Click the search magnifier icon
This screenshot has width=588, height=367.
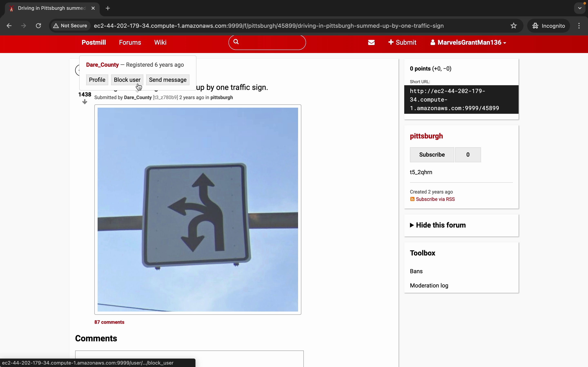click(236, 42)
